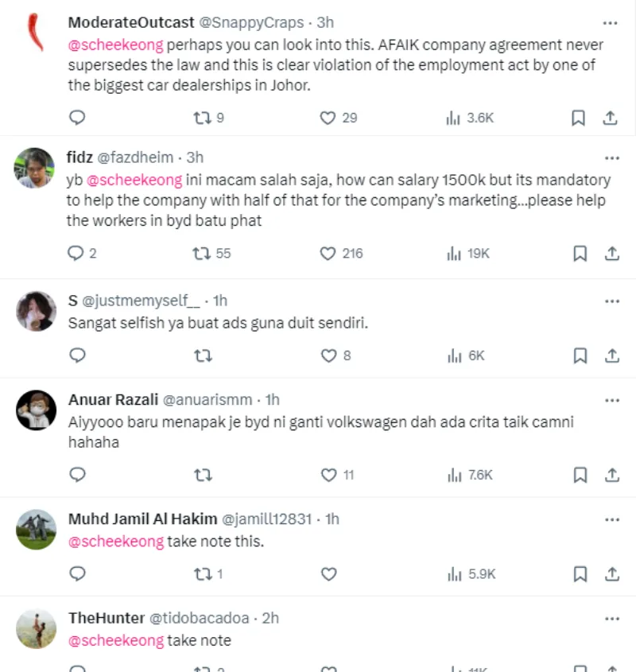Expand more options on Anuar Razali's tweet
The width and height of the screenshot is (636, 672).
pos(611,399)
